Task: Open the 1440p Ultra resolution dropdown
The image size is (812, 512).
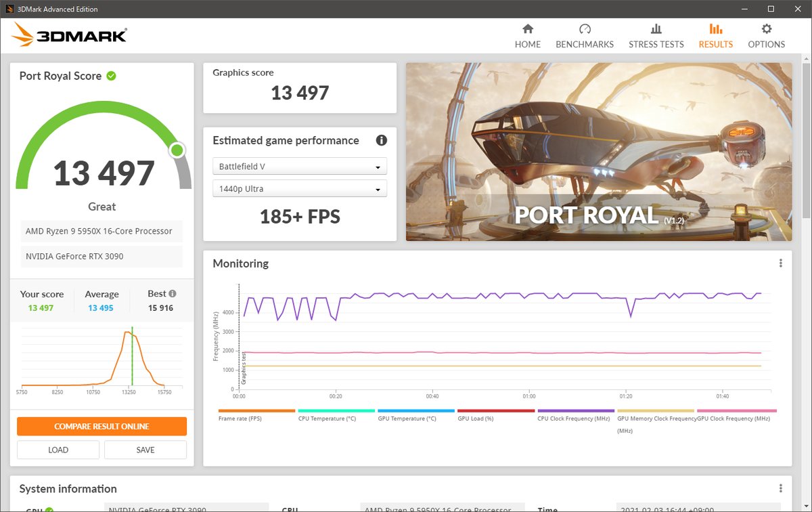Action: click(x=300, y=188)
